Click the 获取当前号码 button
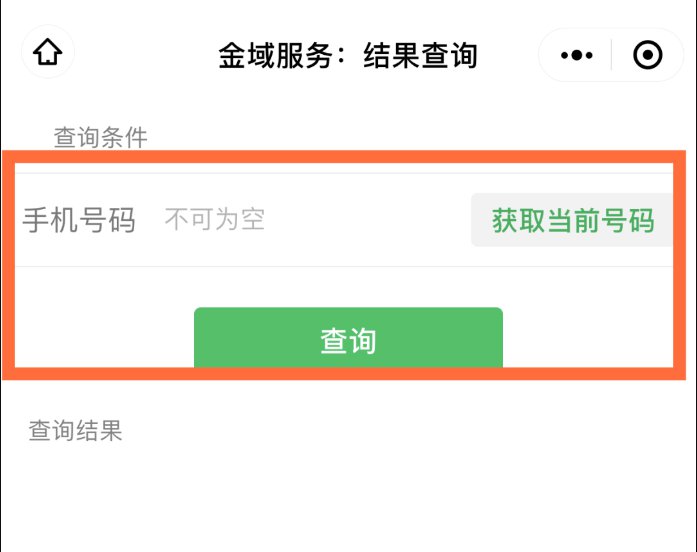Image resolution: width=697 pixels, height=552 pixels. tap(572, 220)
